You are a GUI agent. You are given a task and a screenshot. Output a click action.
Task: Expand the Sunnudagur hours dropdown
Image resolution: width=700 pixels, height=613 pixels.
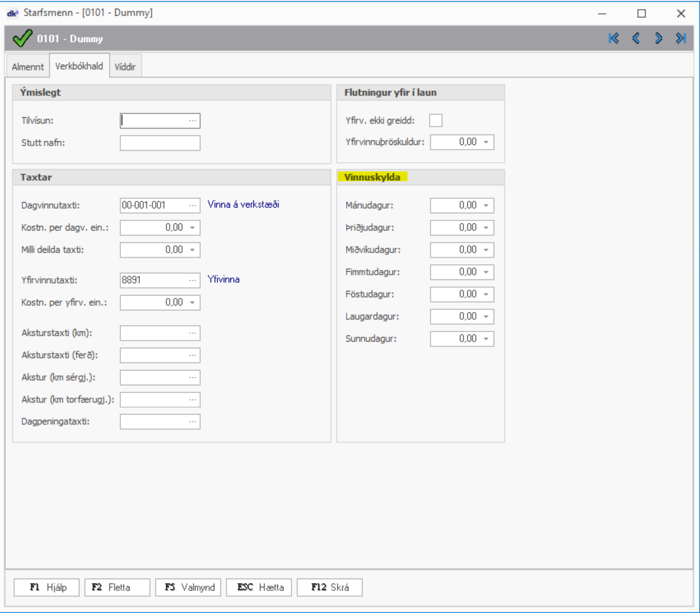(x=486, y=339)
